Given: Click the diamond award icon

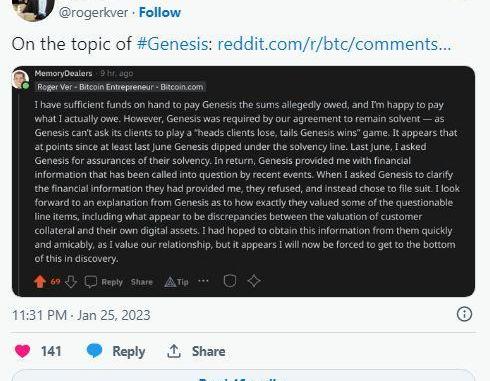Looking at the screenshot, I should click(254, 281).
